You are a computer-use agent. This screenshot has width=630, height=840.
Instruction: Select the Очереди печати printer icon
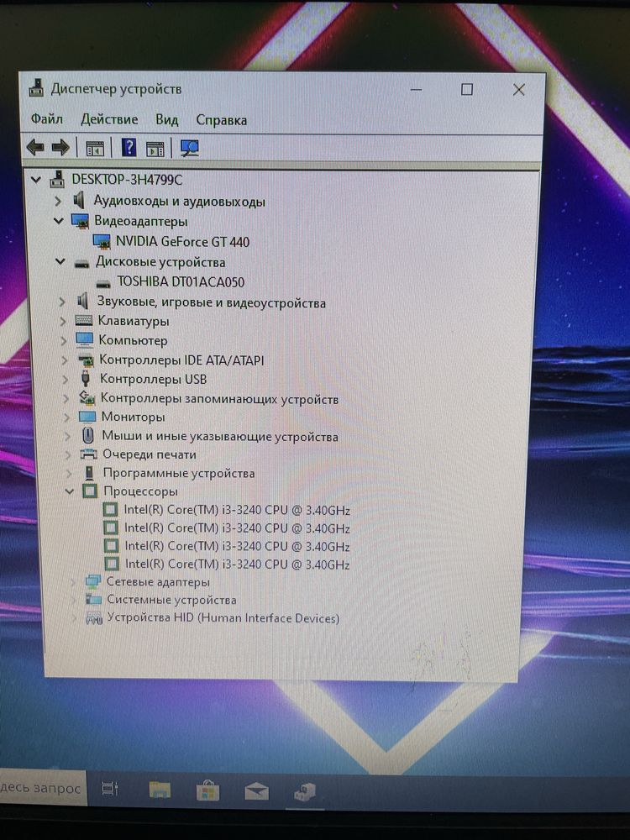(x=88, y=454)
